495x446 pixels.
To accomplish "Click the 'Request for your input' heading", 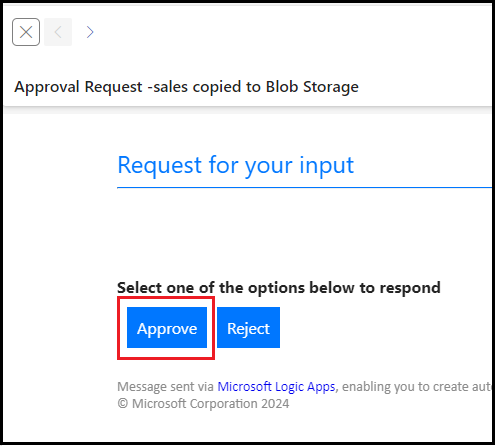I will coord(236,165).
